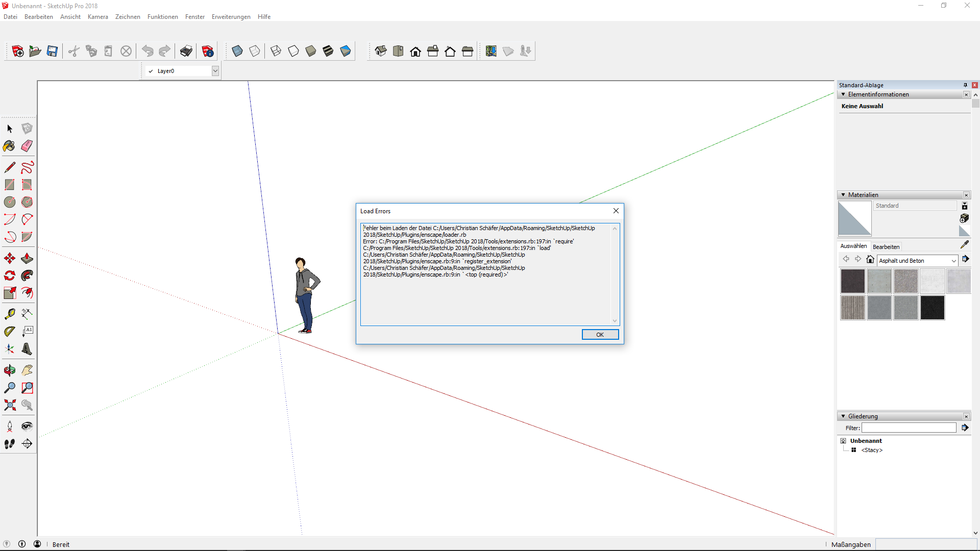
Task: Collapse the Gliederung panel
Action: [x=843, y=416]
